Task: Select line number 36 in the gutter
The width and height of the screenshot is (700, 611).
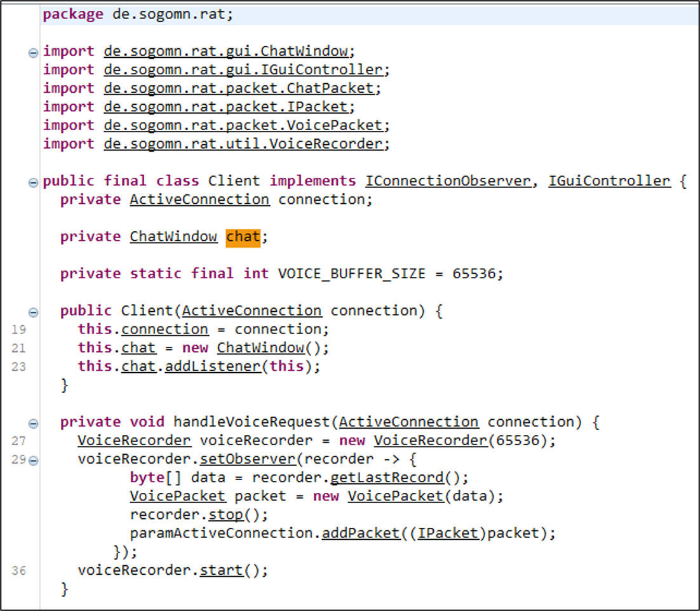Action: click(x=19, y=570)
